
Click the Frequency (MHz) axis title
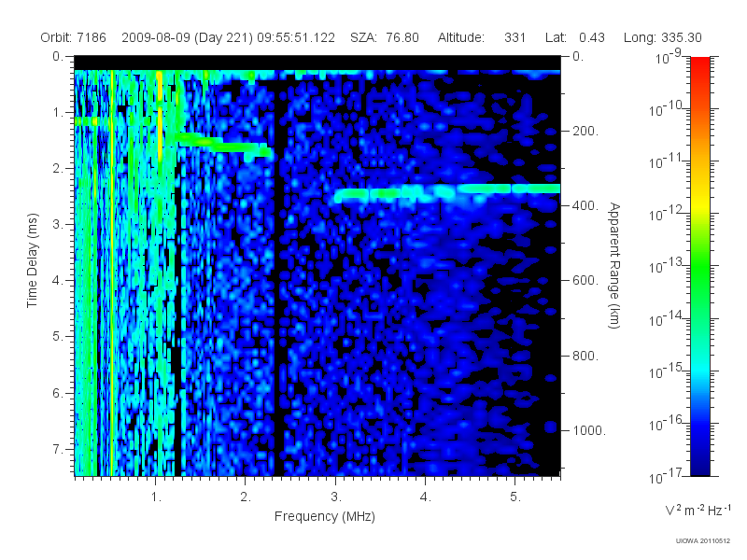[325, 516]
